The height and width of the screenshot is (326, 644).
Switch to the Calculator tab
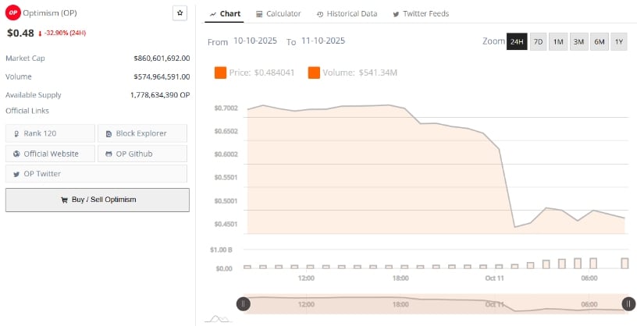[278, 14]
